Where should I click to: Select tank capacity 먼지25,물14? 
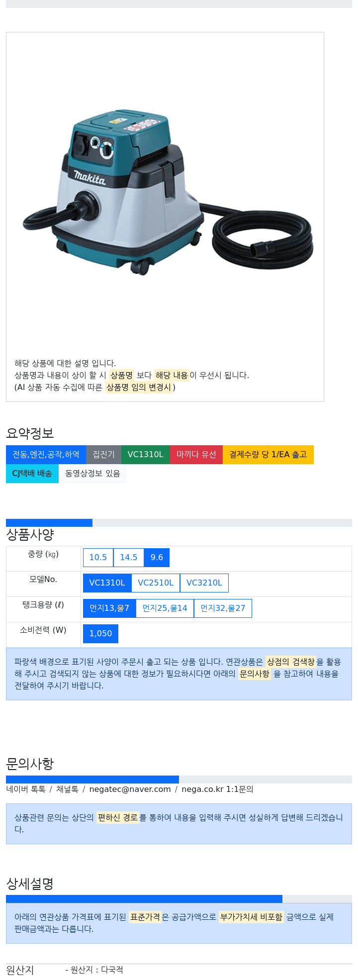[x=165, y=608]
